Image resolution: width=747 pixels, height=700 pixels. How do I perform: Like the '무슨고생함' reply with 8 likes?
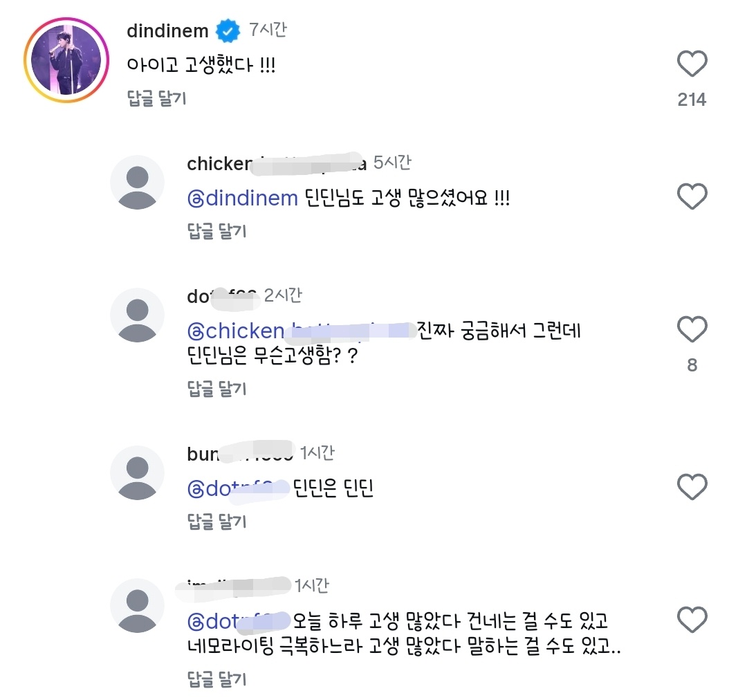tap(691, 329)
